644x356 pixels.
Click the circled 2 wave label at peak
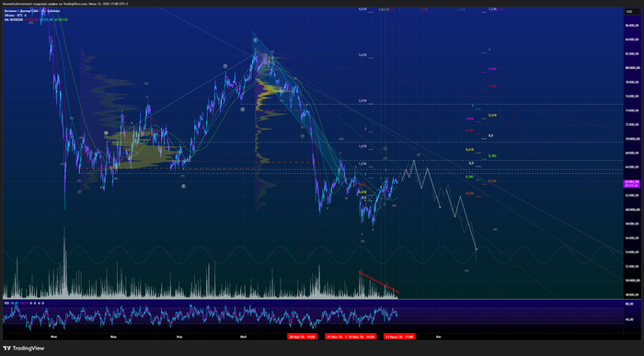point(255,40)
